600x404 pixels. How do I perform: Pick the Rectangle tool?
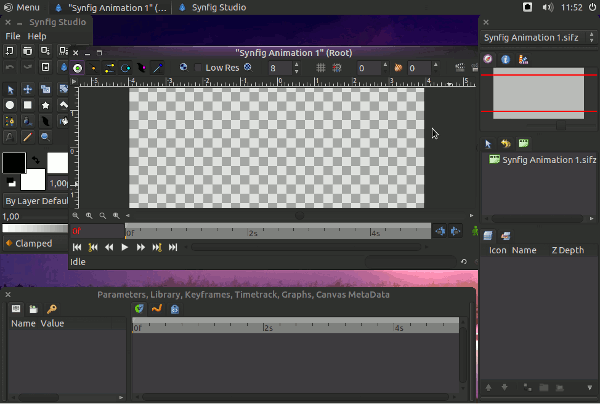coord(28,105)
